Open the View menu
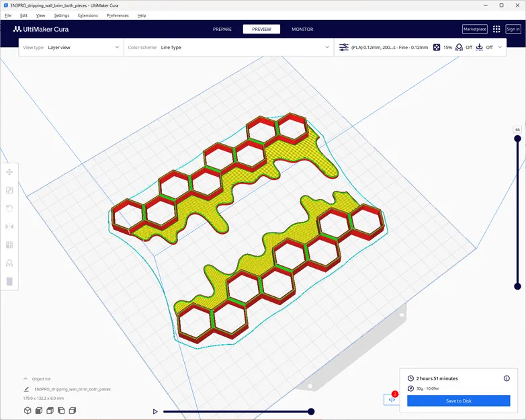This screenshot has width=526, height=420. pos(40,15)
